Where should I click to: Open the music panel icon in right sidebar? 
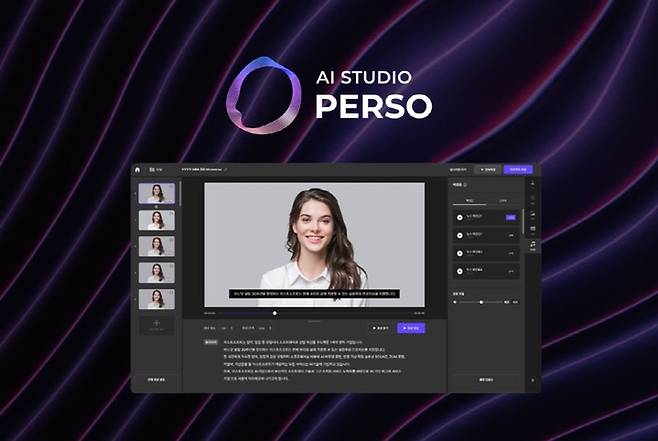(x=532, y=244)
